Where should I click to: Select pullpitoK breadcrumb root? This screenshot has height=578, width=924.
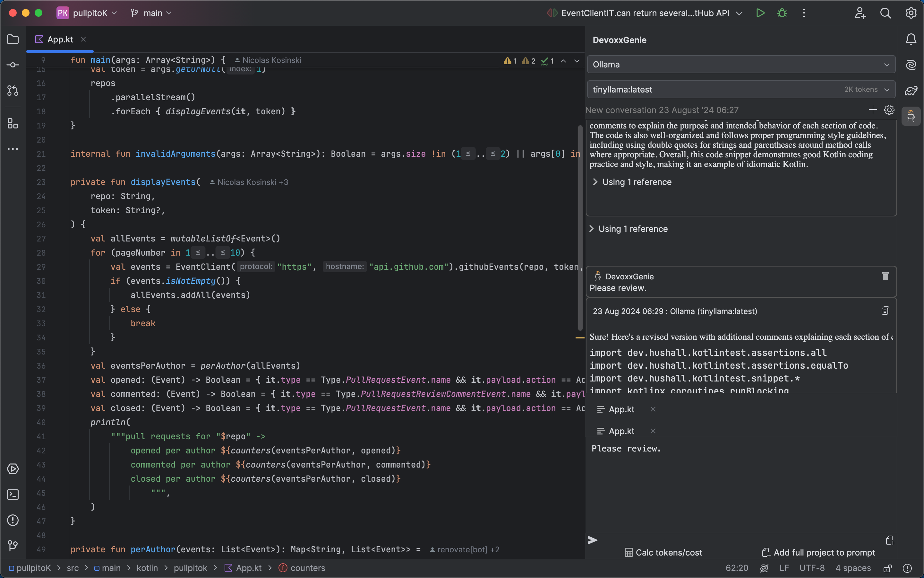30,568
